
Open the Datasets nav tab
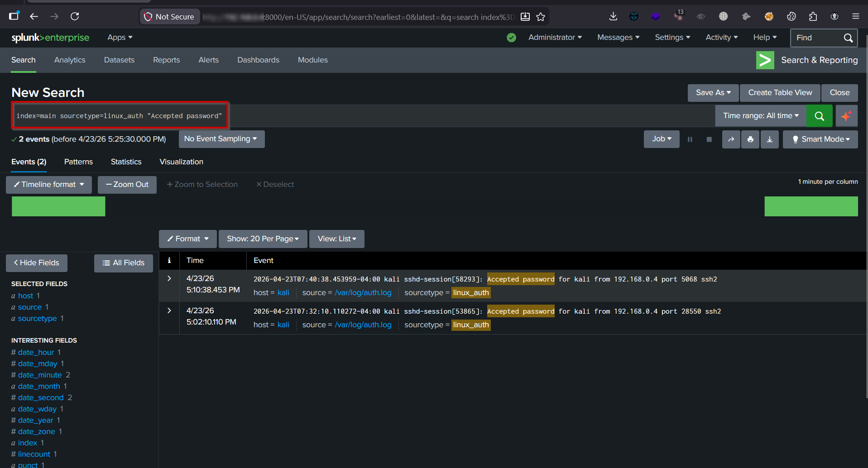click(119, 60)
